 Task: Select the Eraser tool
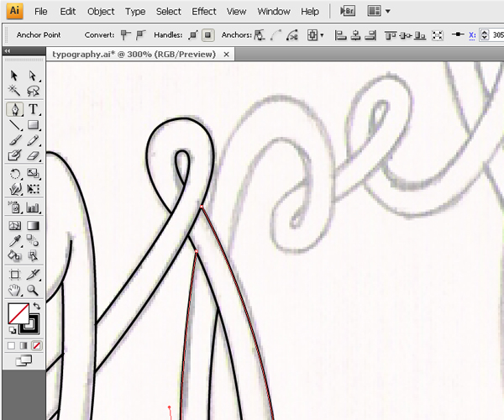click(33, 156)
